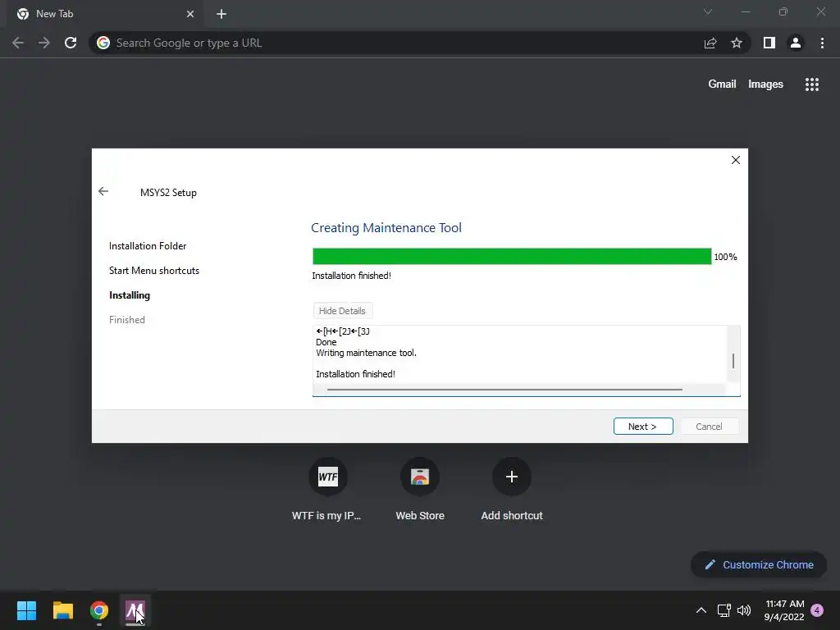Screen dimensions: 840x630
Task: Bookmark this tab with the star icon
Action: pos(737,43)
